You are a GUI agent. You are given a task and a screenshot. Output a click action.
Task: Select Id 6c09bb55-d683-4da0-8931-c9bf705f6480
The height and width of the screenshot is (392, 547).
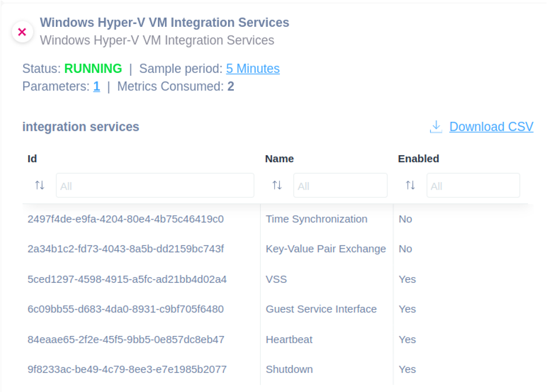125,309
